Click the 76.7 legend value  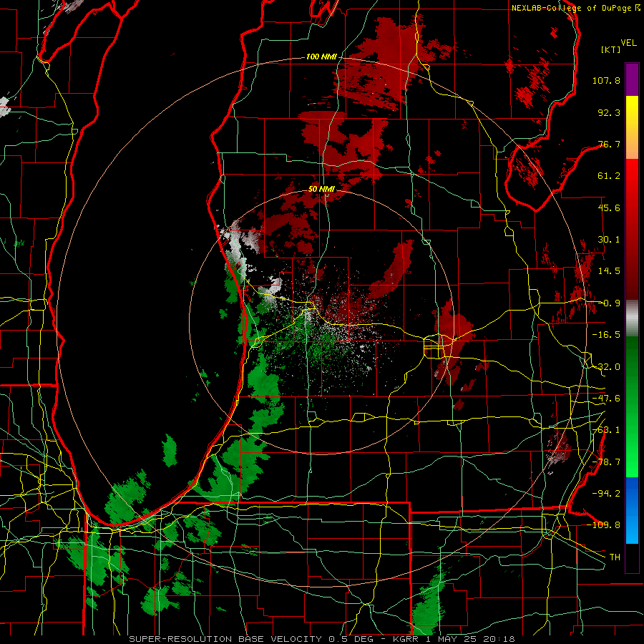609,144
